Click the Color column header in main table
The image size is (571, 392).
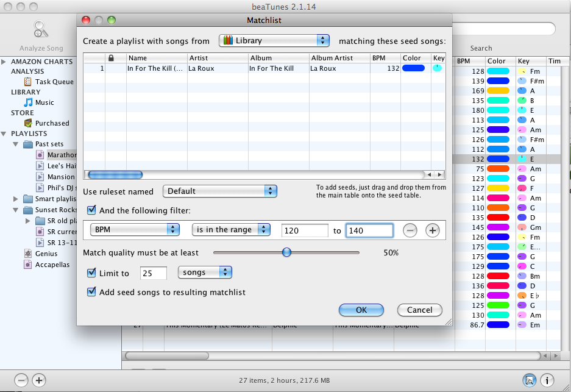(500, 61)
